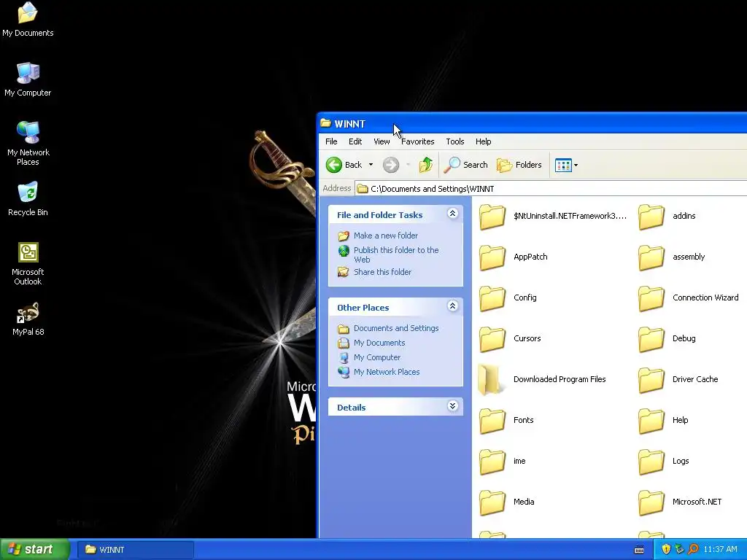Select the Fonts folder

coord(506,421)
